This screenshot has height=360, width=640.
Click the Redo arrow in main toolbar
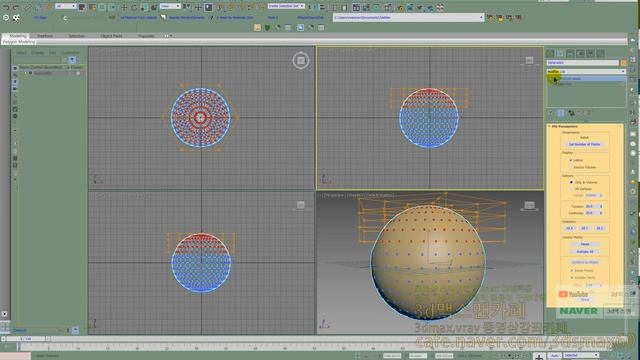pyautogui.click(x=16, y=7)
